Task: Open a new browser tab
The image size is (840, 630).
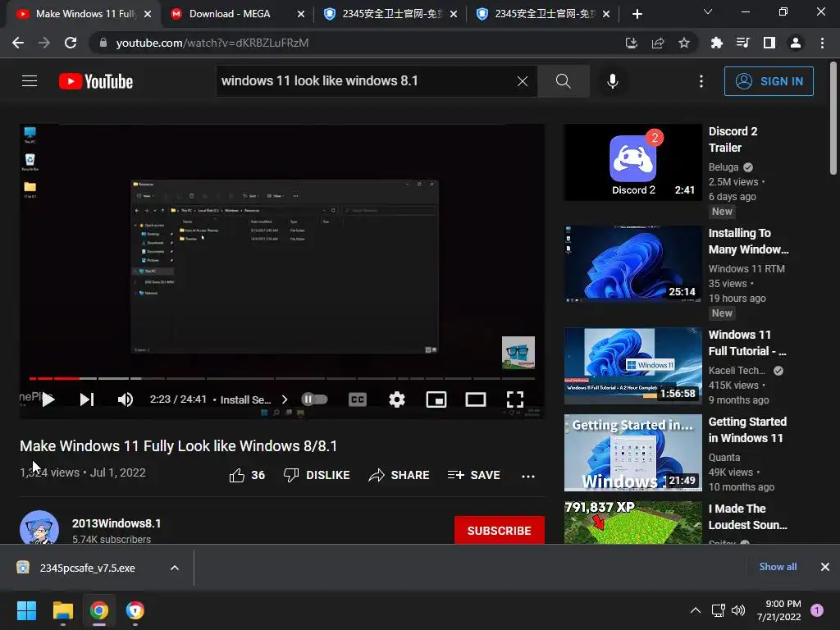Action: pos(637,14)
